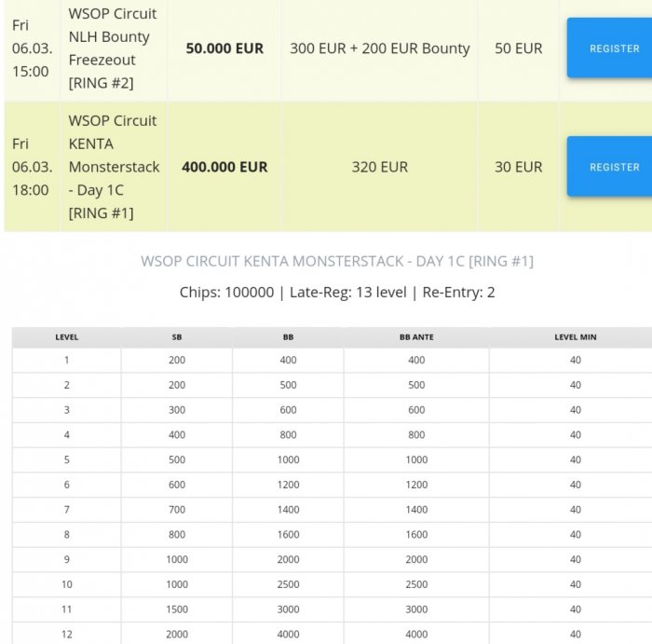Click level 9 row number
The height and width of the screenshot is (644, 652).
(66, 560)
